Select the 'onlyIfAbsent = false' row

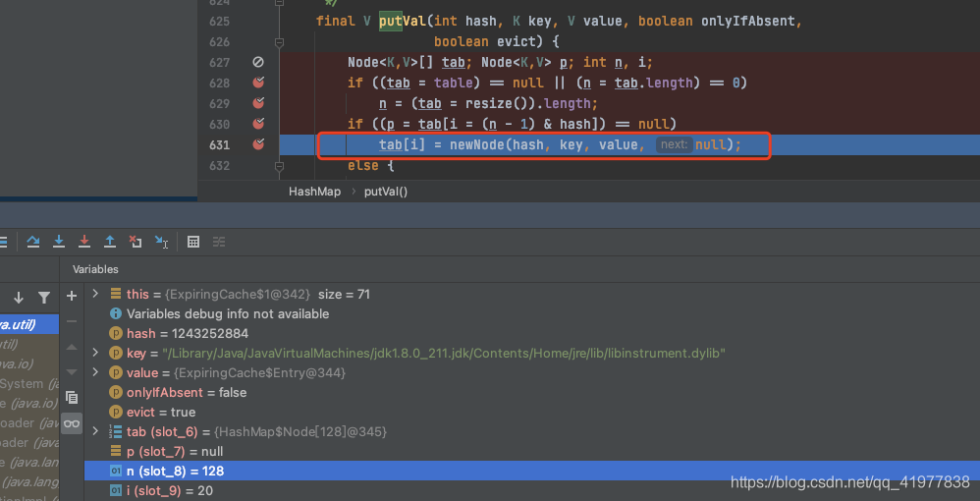click(x=532, y=393)
